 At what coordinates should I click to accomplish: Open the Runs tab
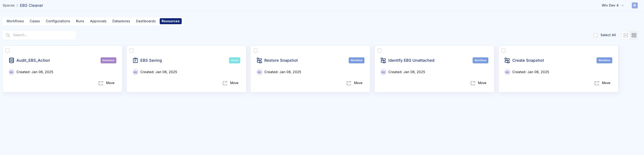click(x=80, y=21)
